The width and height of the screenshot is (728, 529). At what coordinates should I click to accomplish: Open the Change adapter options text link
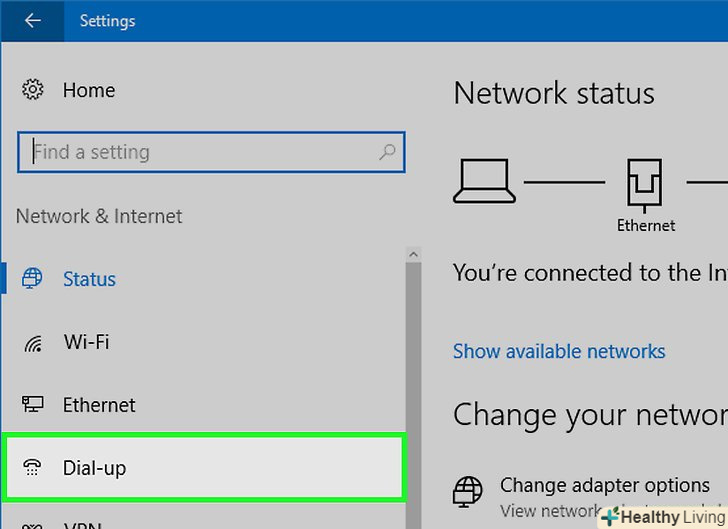point(604,485)
